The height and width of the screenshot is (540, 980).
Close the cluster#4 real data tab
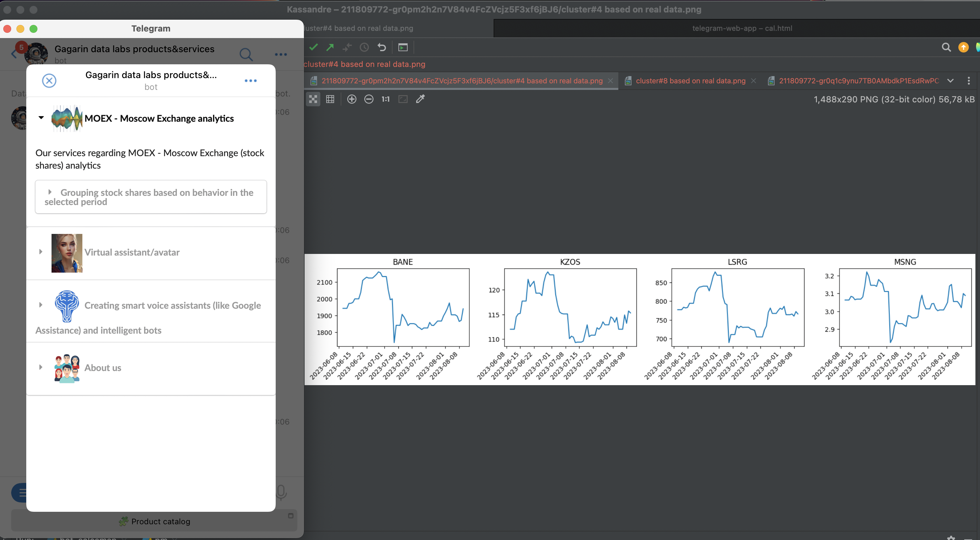610,81
